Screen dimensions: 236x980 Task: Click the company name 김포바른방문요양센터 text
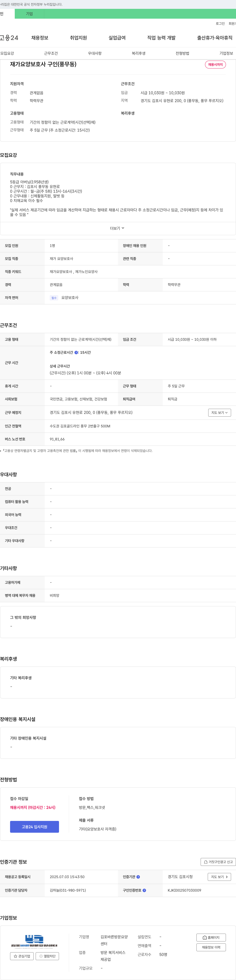pos(114,940)
